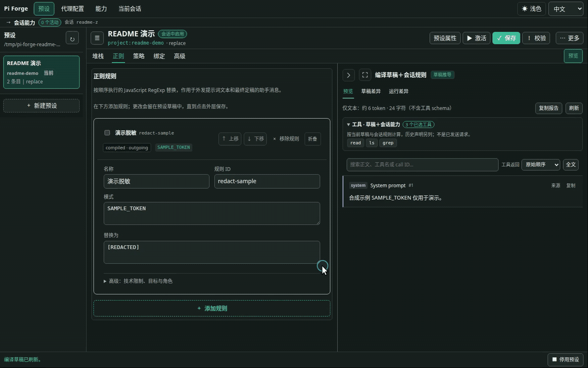Image resolution: width=588 pixels, height=368 pixels.
Task: Select the 预览 sub-tab in preview panel
Action: (348, 91)
